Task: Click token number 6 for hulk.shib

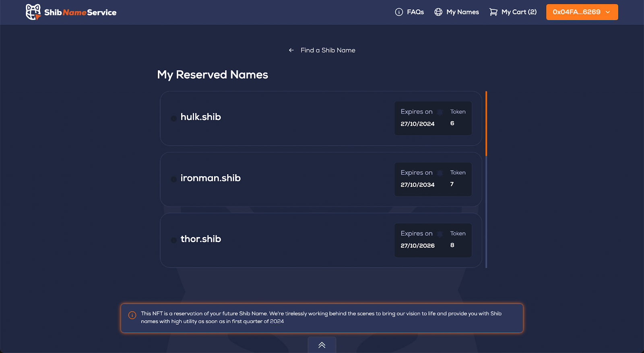Action: coord(452,123)
